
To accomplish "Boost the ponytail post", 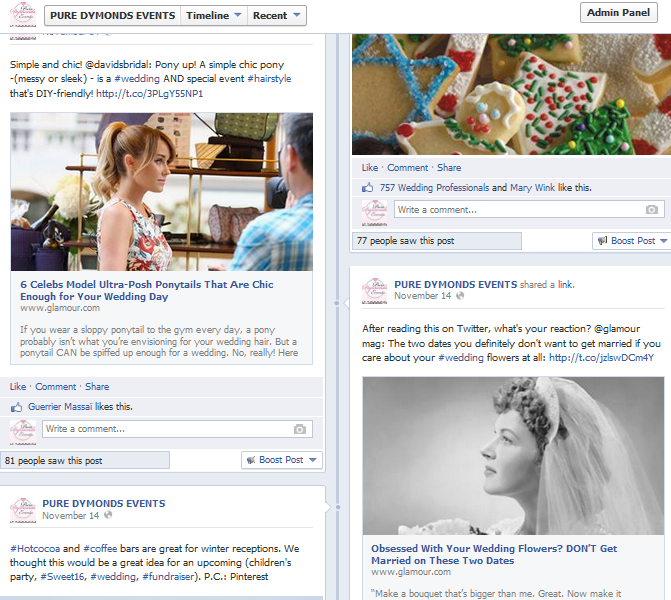I will point(282,460).
